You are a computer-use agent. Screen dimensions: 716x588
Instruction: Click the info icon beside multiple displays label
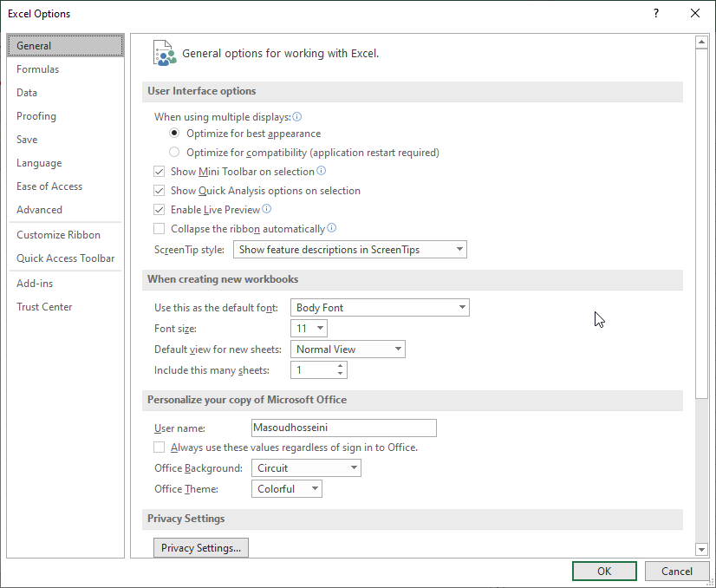pos(296,117)
